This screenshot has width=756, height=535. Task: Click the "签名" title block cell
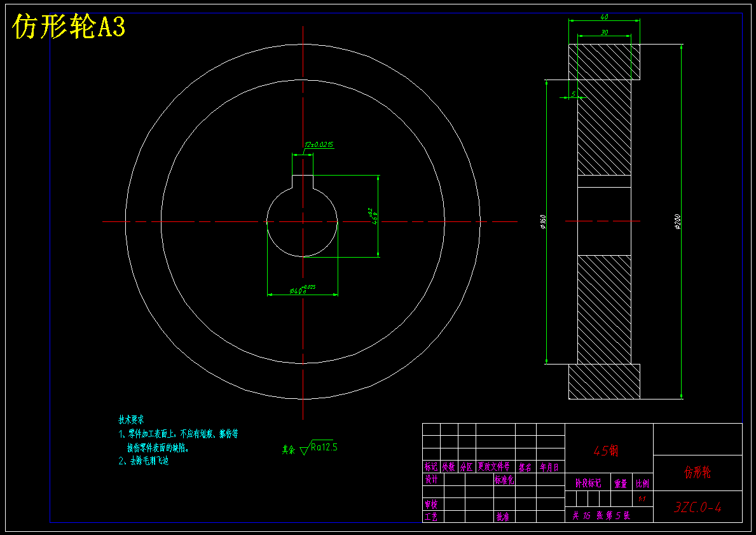(525, 466)
